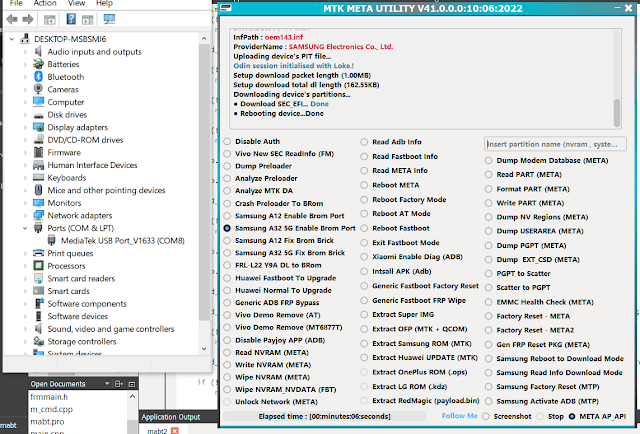Screen dimensions: 640x434
Task: Open mabt.pro in Open Documents
Action: 47,421
